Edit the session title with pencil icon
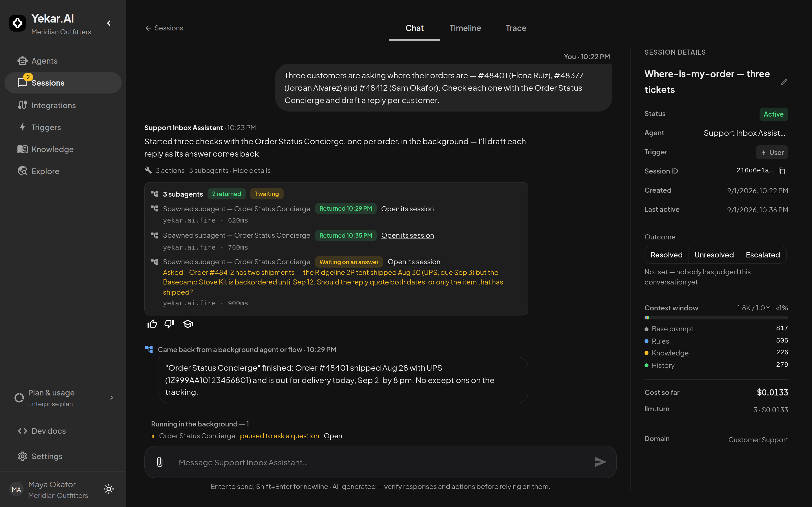The height and width of the screenshot is (507, 812). (784, 82)
